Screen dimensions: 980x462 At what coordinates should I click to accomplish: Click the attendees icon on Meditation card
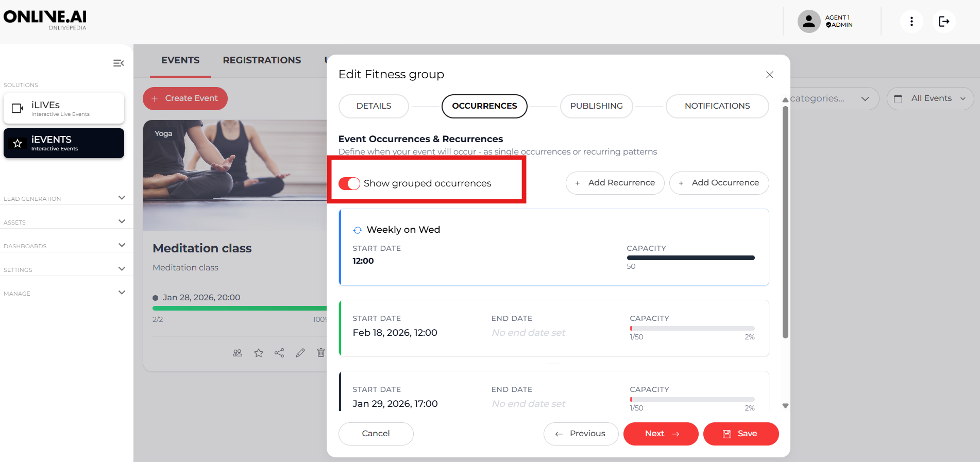pyautogui.click(x=238, y=353)
